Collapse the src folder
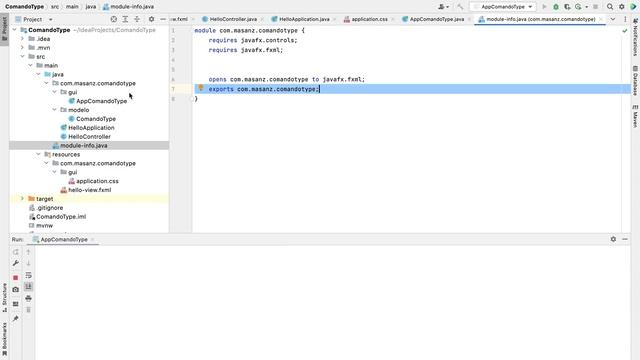640x360 pixels. click(22, 56)
